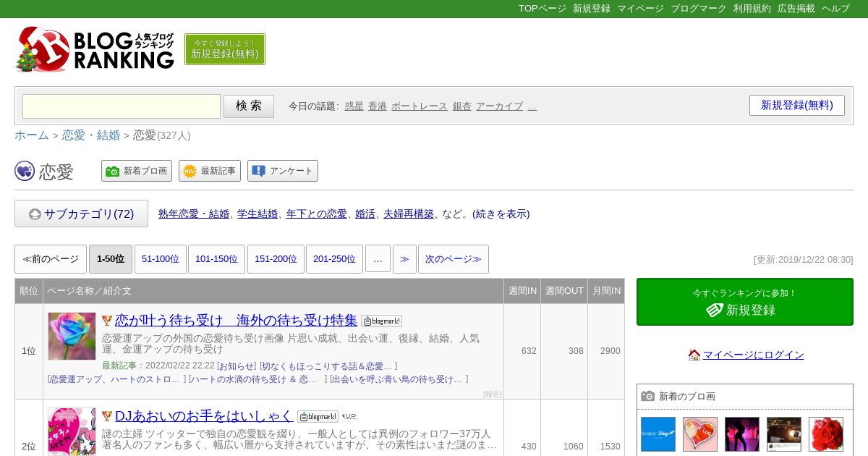Open 広告掲載 in the top navigation
Image resolution: width=868 pixels, height=456 pixels.
796,9
